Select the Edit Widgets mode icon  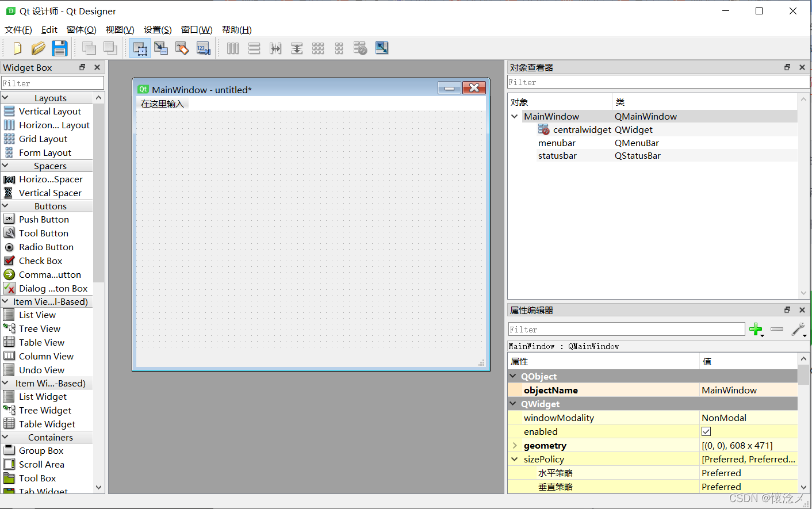(x=140, y=48)
